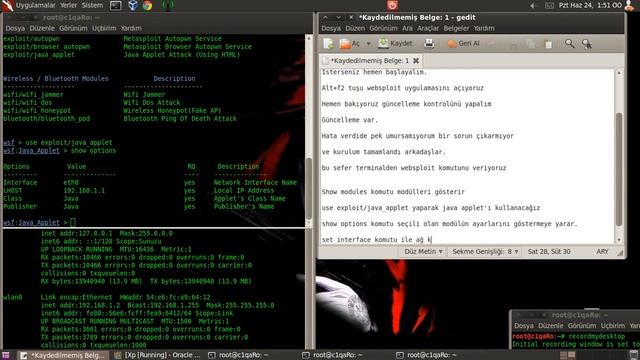Open the gedit Araçlar menu
This screenshot has height=360, width=640.
428,28
